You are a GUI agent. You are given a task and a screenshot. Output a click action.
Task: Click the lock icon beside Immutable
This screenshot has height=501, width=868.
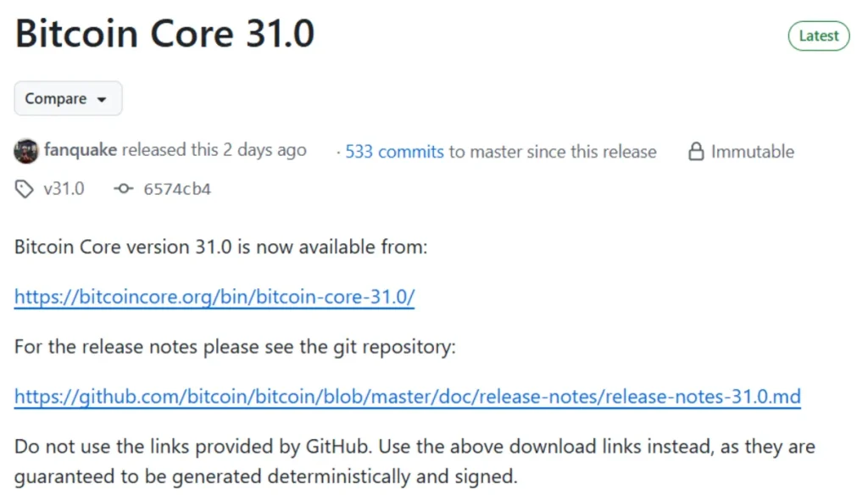point(695,151)
